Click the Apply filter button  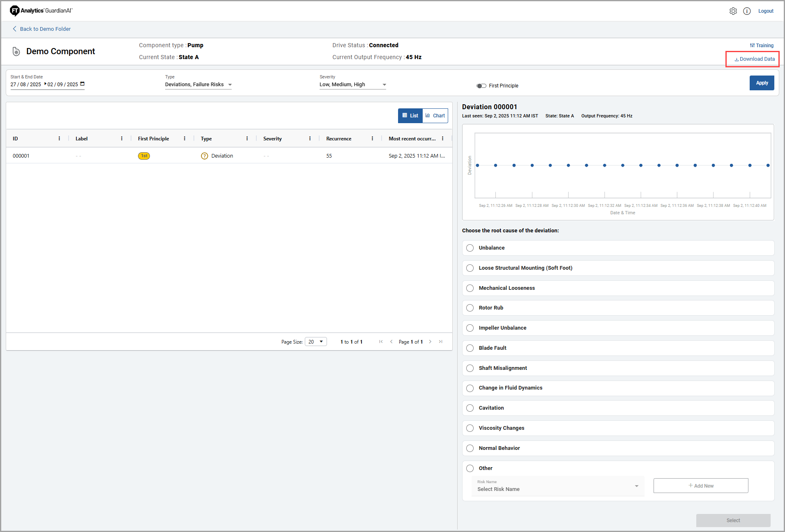pos(762,83)
